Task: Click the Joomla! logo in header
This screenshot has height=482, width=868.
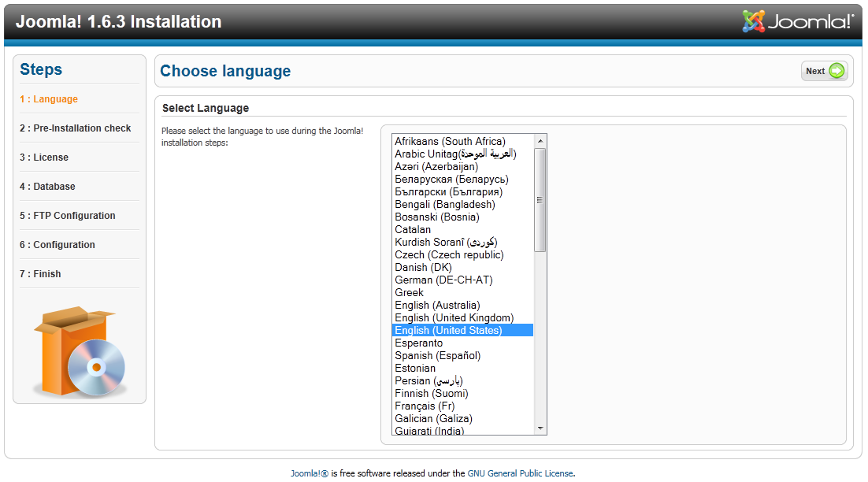Action: tap(797, 21)
